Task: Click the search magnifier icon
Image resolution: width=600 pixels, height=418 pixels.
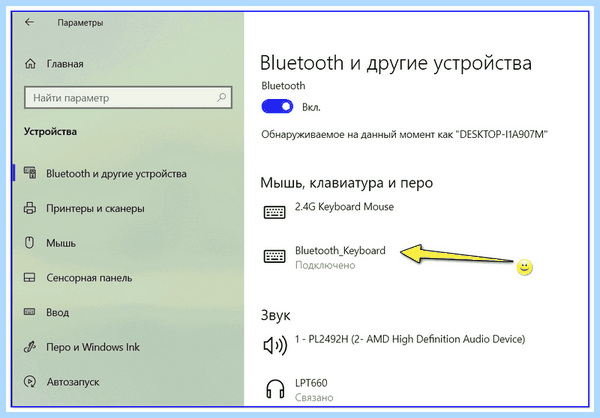Action: pos(222,97)
